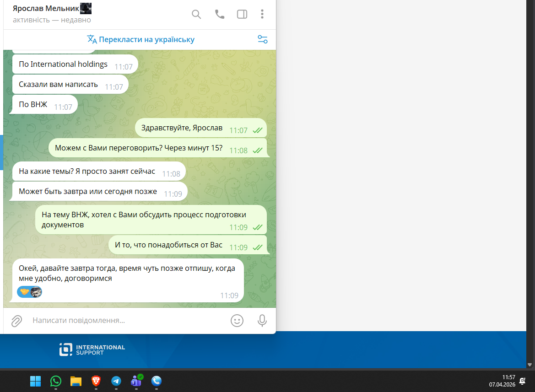Click the page scrollbar down arrow
The image size is (535, 392).
tap(530, 365)
